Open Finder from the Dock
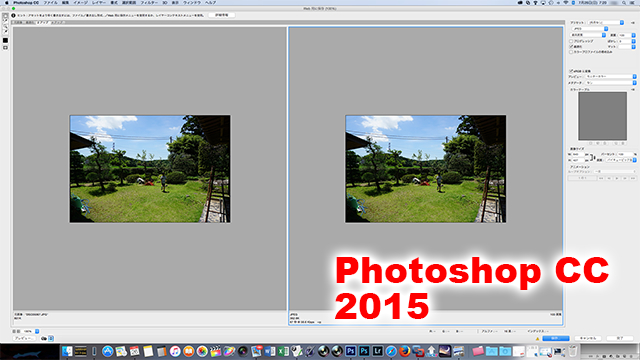The height and width of the screenshot is (360, 640). click(67, 351)
